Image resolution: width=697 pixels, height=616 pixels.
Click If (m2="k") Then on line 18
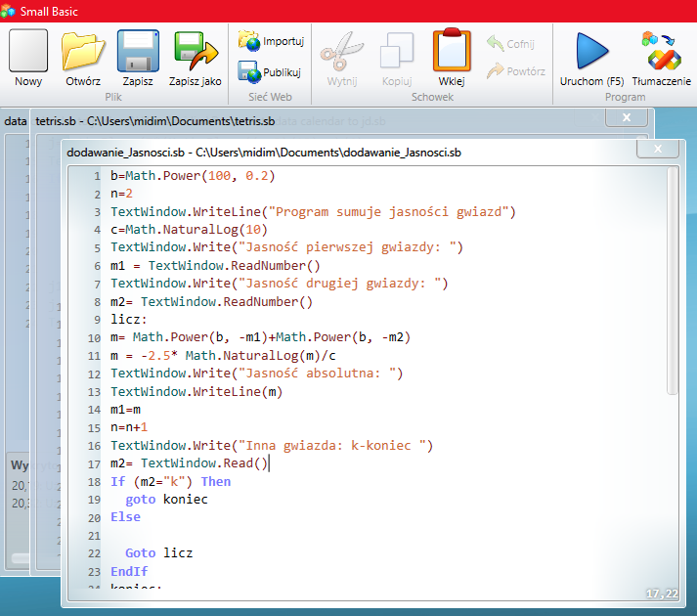click(171, 482)
